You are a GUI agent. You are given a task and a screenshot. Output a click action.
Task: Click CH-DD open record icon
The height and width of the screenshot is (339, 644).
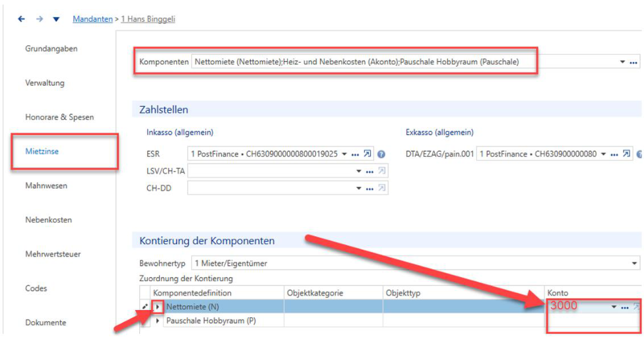point(381,188)
